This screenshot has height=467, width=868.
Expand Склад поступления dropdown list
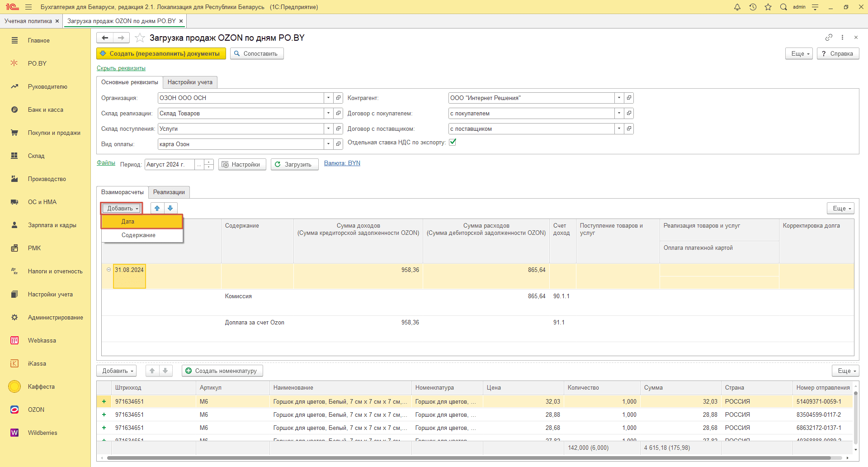coord(329,129)
